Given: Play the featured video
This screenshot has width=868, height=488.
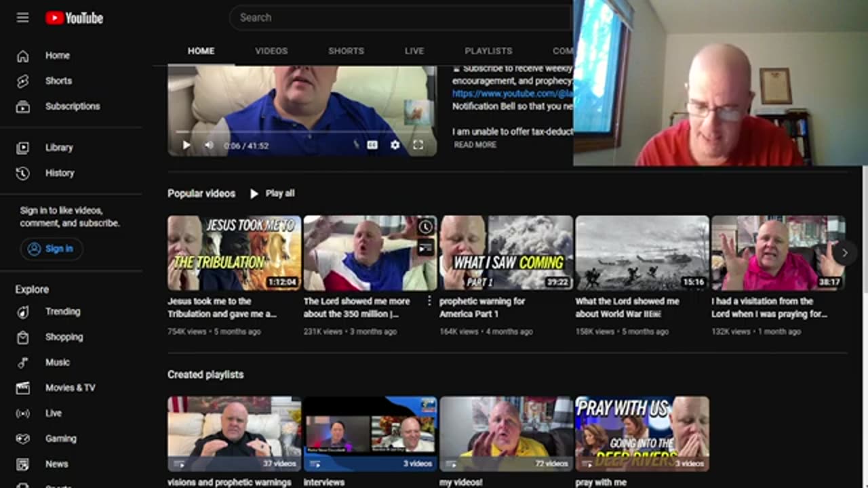Looking at the screenshot, I should coord(186,145).
